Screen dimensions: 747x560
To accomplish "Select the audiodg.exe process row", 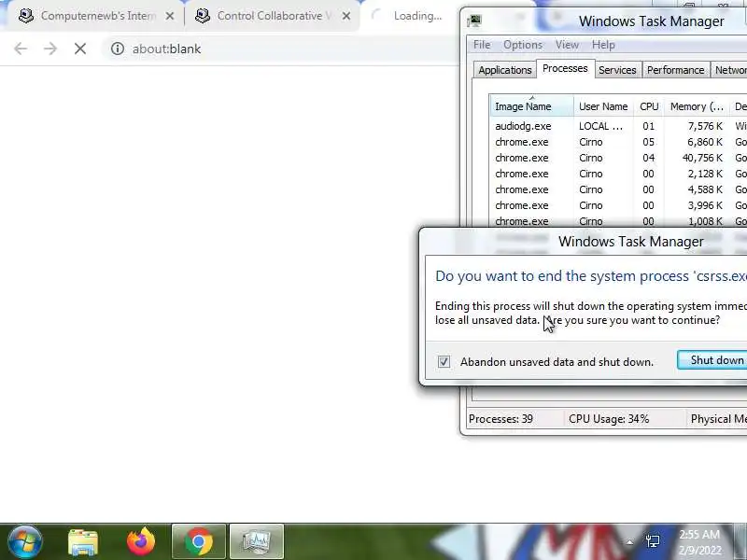I will [x=618, y=126].
